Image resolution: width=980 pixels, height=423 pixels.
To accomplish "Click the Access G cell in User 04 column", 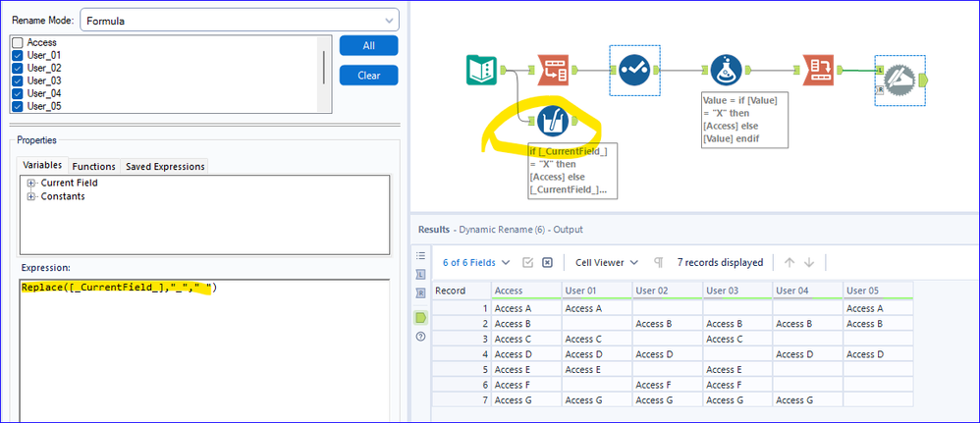I will point(808,399).
